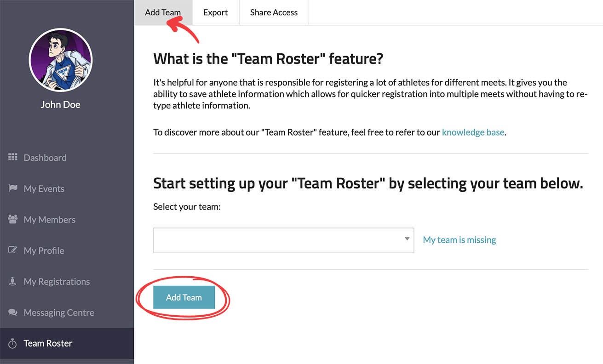Click the people icon beside My Members

click(x=12, y=219)
